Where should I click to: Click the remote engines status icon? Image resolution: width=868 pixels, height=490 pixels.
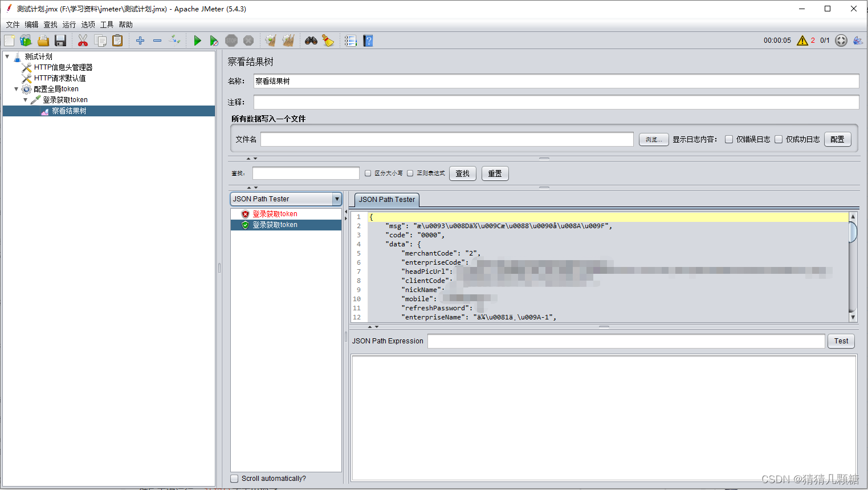point(841,41)
